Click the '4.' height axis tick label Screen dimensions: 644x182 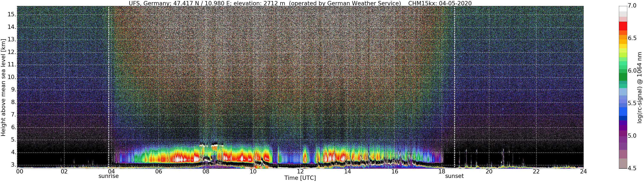pos(14,152)
